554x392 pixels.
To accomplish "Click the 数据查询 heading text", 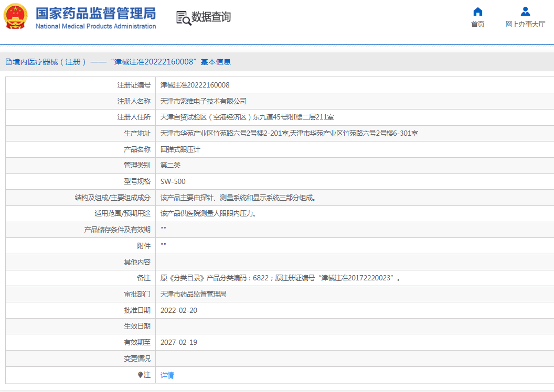I will tap(211, 17).
